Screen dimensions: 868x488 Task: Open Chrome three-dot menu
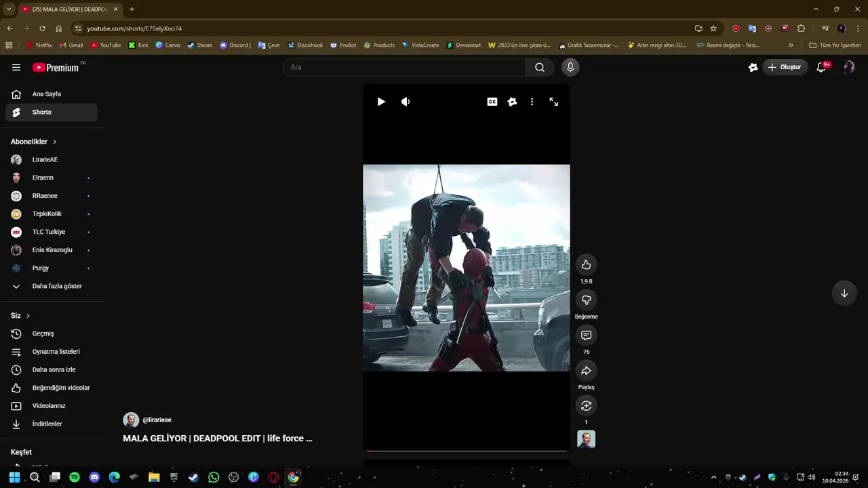tap(859, 28)
